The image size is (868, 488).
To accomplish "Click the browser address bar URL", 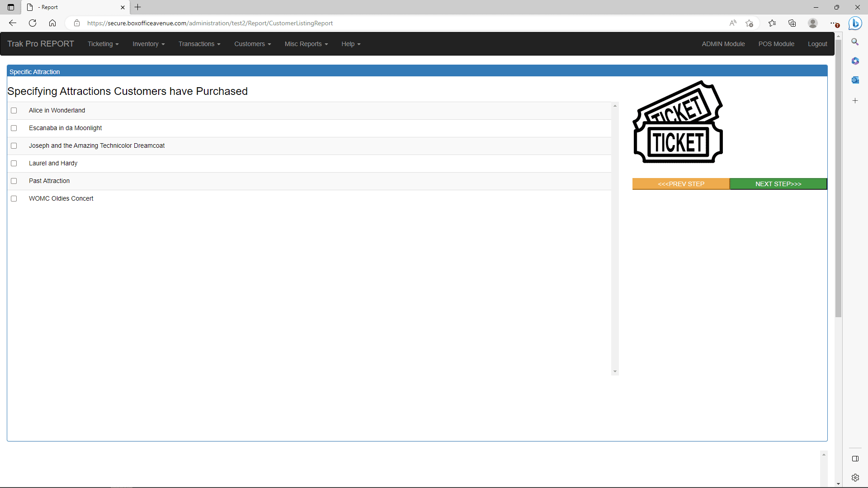I will click(210, 23).
